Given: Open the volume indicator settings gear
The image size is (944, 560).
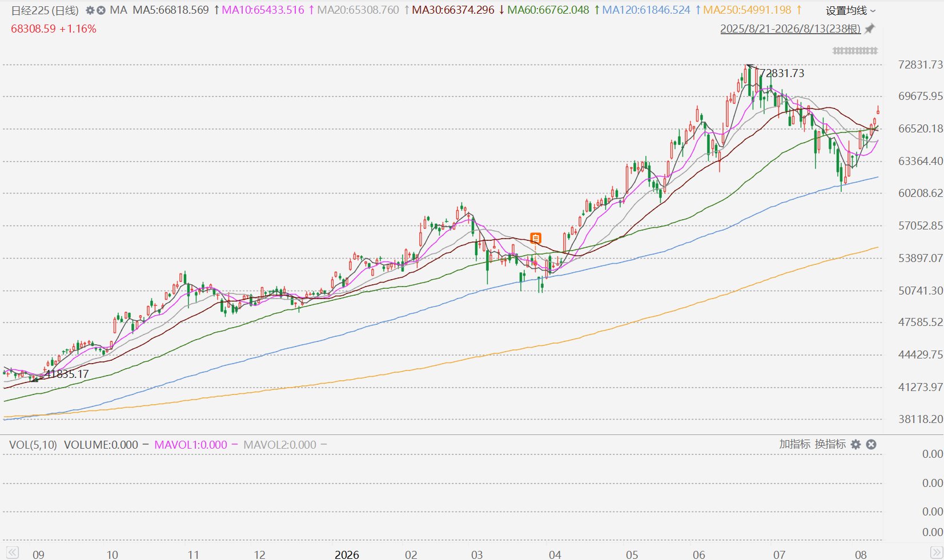Looking at the screenshot, I should coord(855,444).
